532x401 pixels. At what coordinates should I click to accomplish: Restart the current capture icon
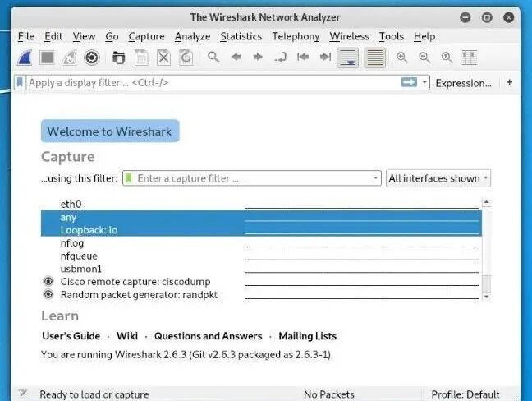click(x=69, y=58)
